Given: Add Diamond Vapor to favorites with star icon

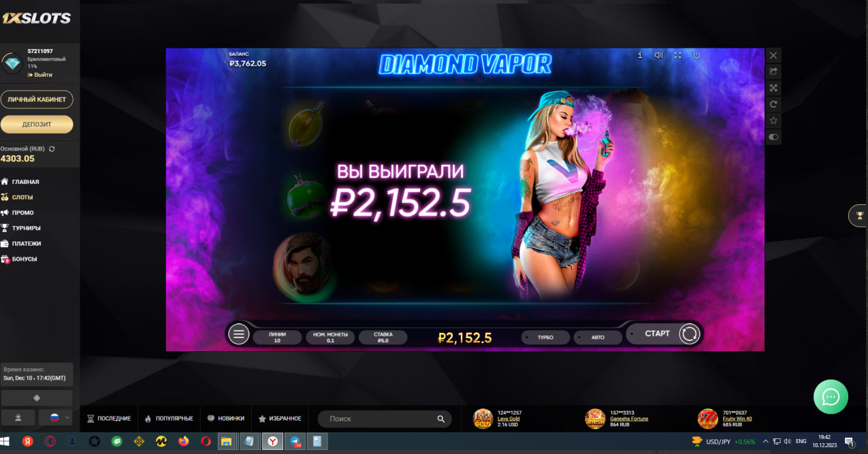Looking at the screenshot, I should pyautogui.click(x=773, y=120).
